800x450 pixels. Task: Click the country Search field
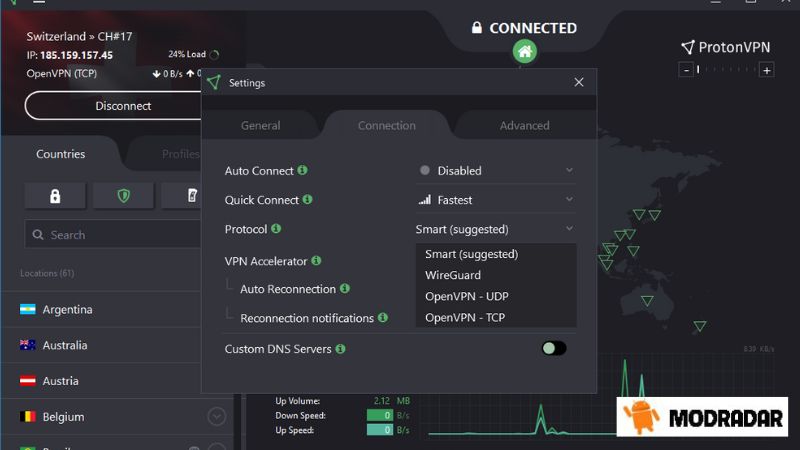coord(113,235)
